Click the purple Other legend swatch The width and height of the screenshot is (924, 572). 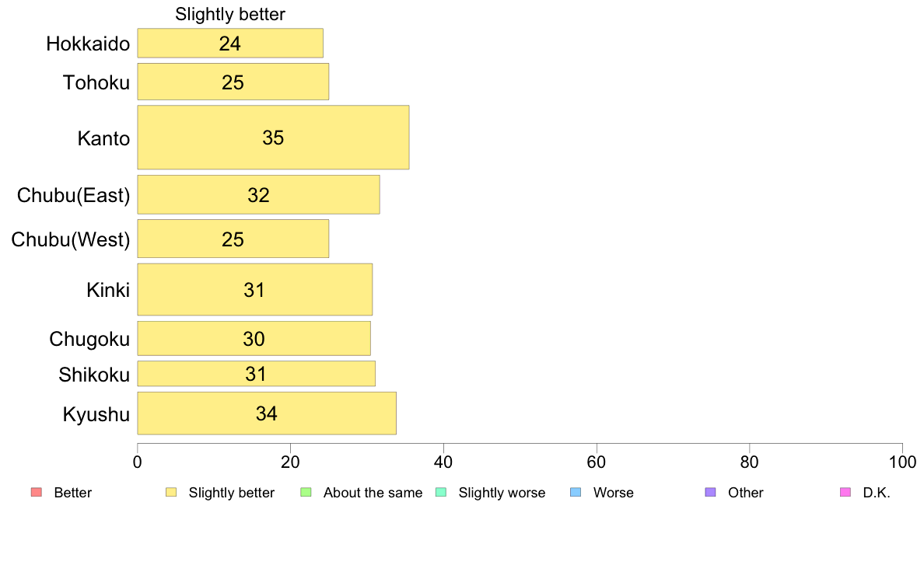pyautogui.click(x=711, y=492)
